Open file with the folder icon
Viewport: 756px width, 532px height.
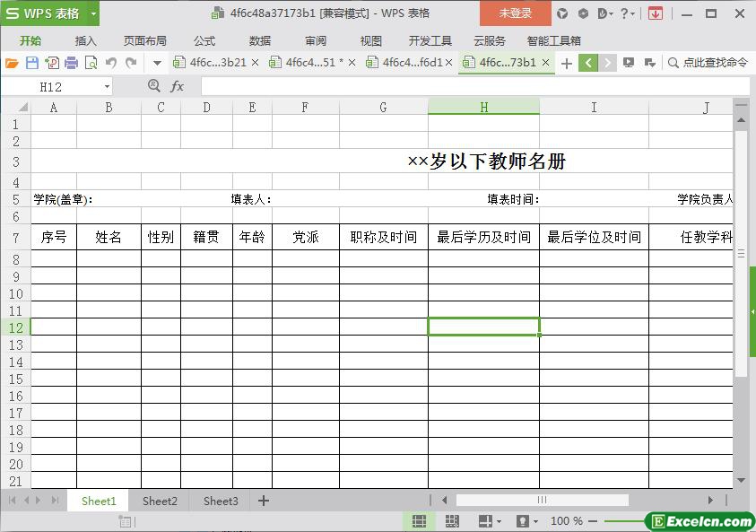pos(12,63)
